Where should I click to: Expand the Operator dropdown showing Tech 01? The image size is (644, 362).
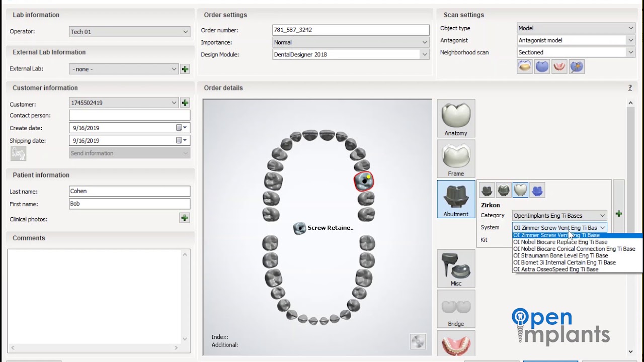click(x=185, y=32)
